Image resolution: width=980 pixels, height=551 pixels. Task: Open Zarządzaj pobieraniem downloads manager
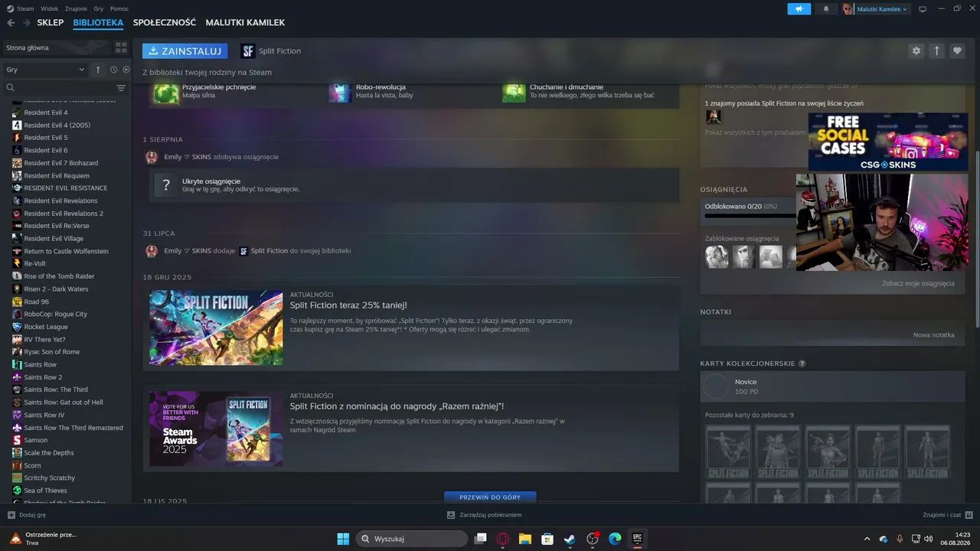[x=485, y=515]
